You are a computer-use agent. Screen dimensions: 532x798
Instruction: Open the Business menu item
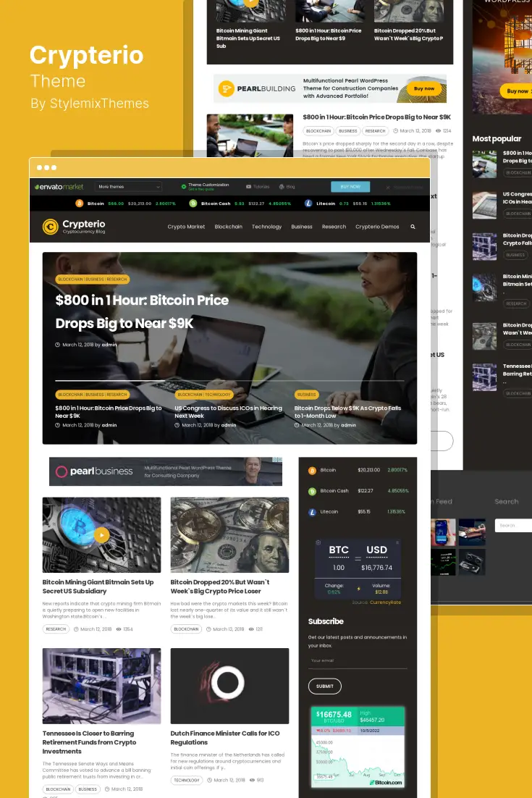pyautogui.click(x=302, y=227)
